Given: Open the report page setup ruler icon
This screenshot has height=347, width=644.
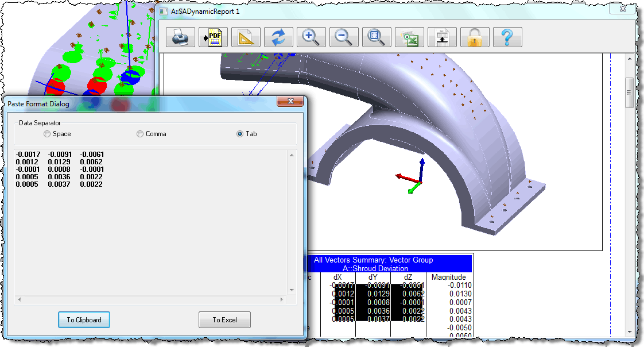Looking at the screenshot, I should [x=246, y=37].
